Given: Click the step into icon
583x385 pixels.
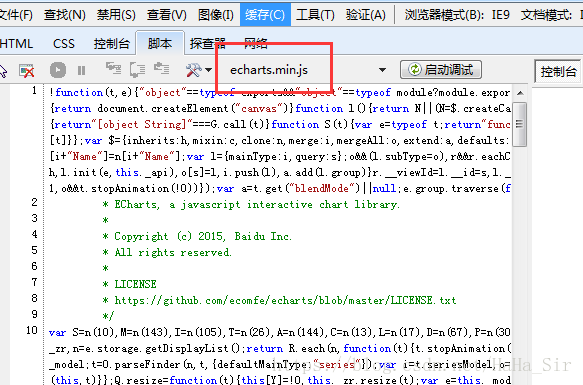Looking at the screenshot, I should 113,69.
